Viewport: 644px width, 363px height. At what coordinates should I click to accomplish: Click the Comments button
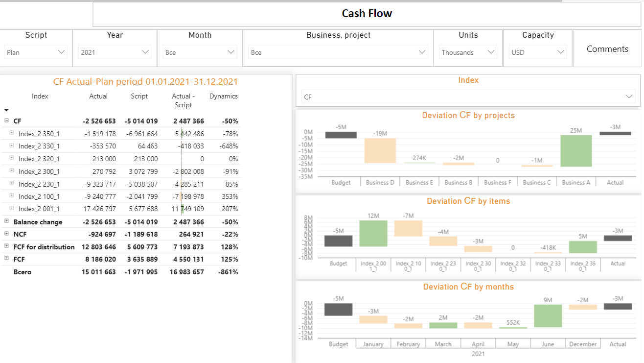pos(607,49)
